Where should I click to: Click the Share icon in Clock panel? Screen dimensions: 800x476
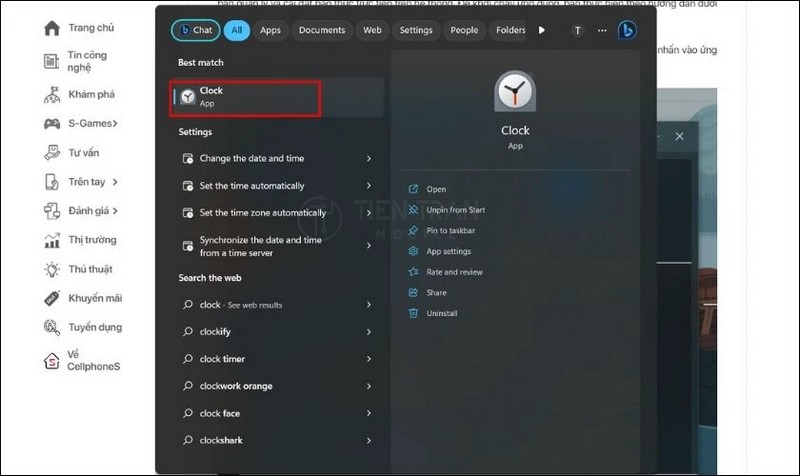coord(413,293)
